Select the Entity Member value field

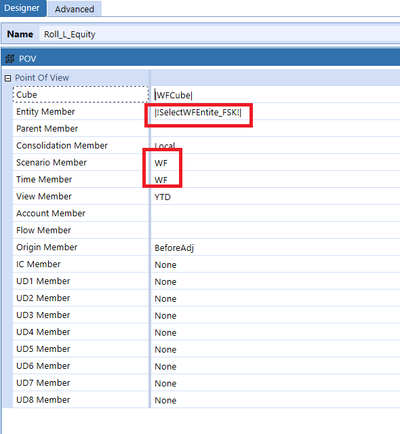(x=275, y=112)
